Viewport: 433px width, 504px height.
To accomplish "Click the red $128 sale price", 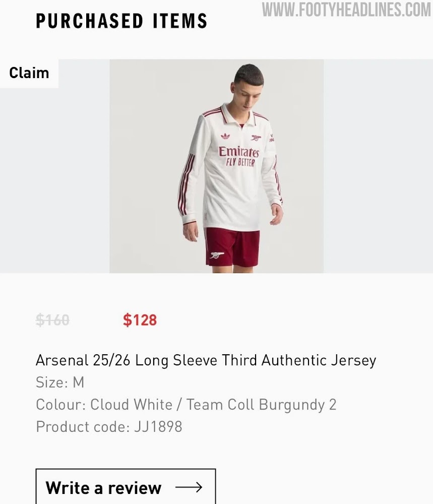I will click(x=140, y=320).
